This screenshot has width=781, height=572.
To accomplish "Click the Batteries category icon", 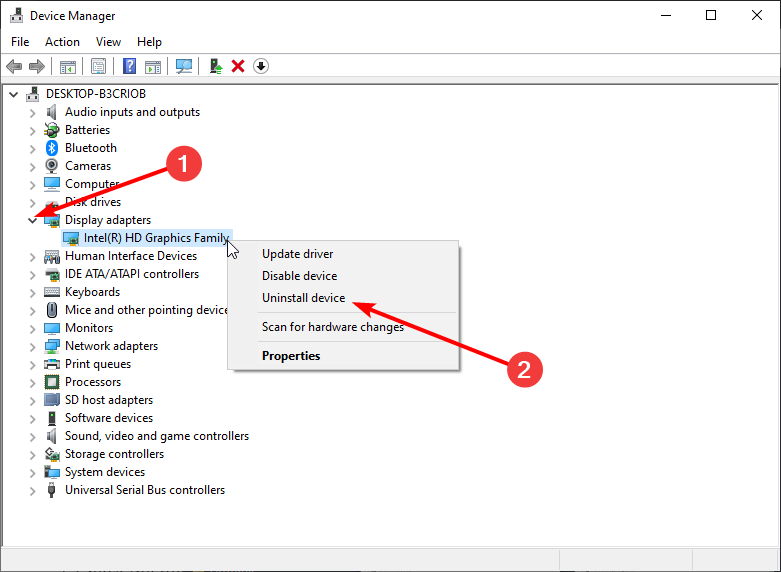I will [x=52, y=130].
